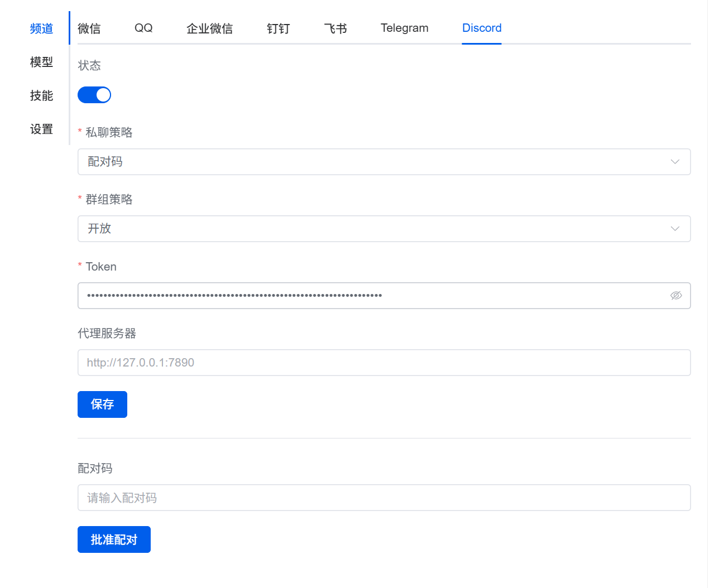Screen dimensions: 710x588
Task: Select the 钉钉 tab
Action: [278, 28]
